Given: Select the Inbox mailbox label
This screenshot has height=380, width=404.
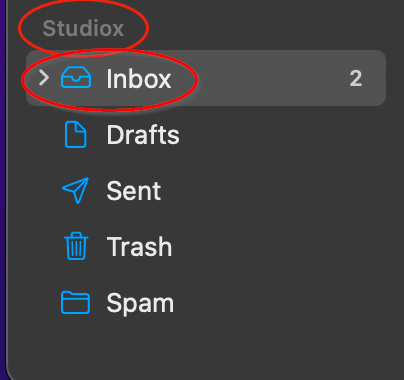Looking at the screenshot, I should (x=139, y=79).
